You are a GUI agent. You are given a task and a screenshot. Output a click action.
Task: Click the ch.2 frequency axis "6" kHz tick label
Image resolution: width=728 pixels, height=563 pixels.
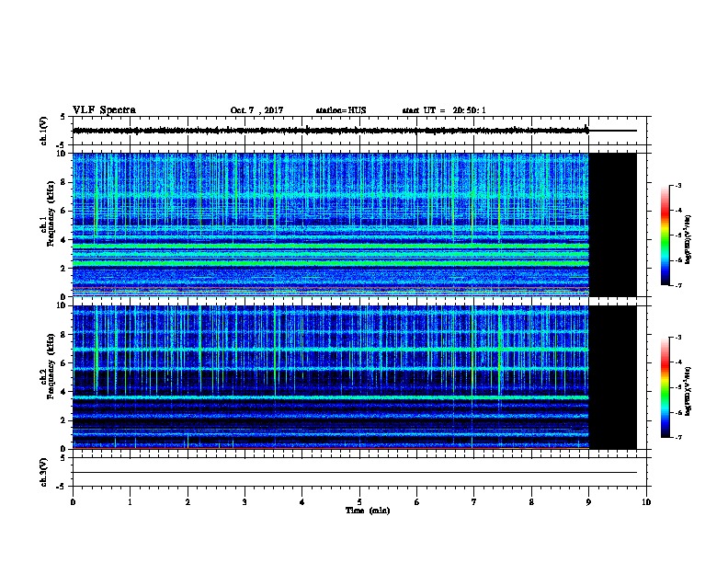pyautogui.click(x=63, y=363)
